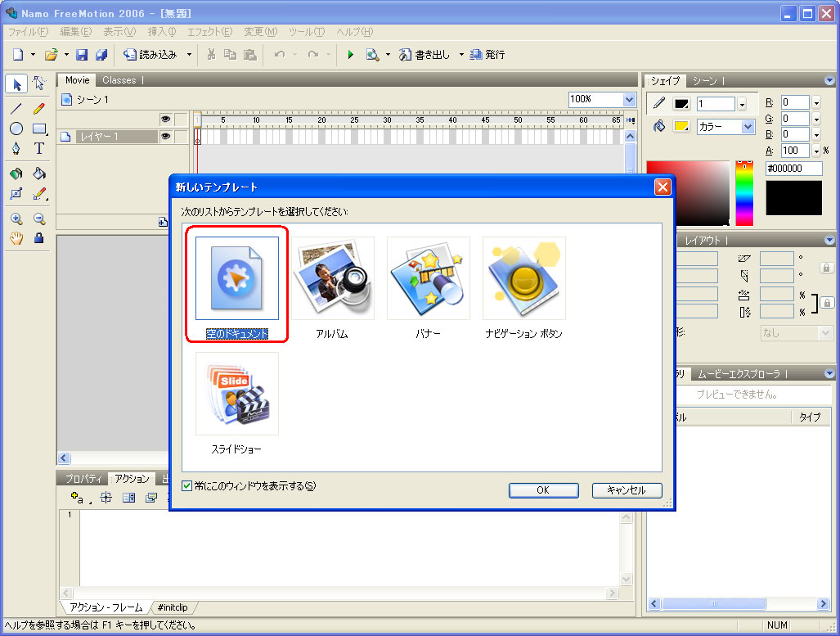The width and height of the screenshot is (840, 636).
Task: Click the Save All toolbar icon
Action: (x=101, y=55)
